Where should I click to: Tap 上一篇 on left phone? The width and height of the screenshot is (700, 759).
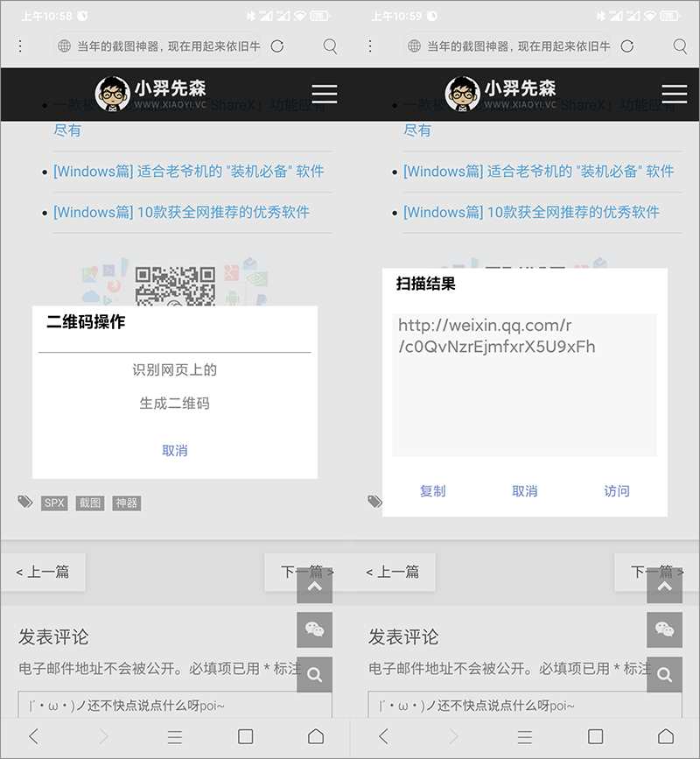(x=43, y=573)
